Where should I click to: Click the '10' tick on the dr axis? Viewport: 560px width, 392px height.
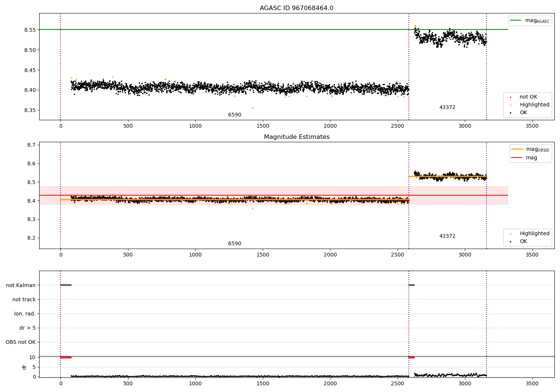pyautogui.click(x=32, y=358)
